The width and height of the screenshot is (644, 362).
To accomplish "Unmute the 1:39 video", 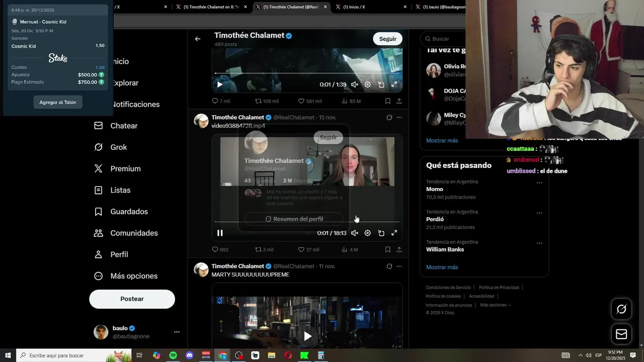I will coord(355,84).
